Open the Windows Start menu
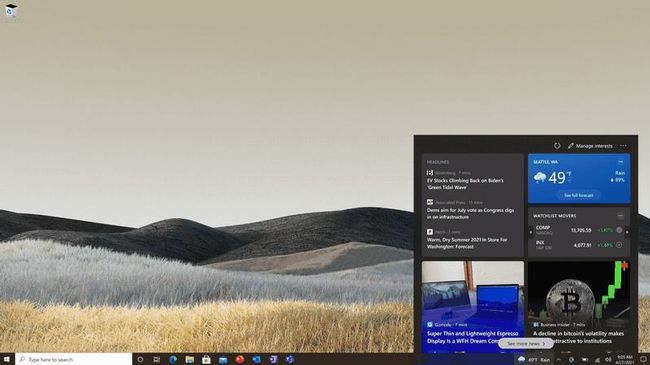Image resolution: width=650 pixels, height=365 pixels. [x=7, y=359]
